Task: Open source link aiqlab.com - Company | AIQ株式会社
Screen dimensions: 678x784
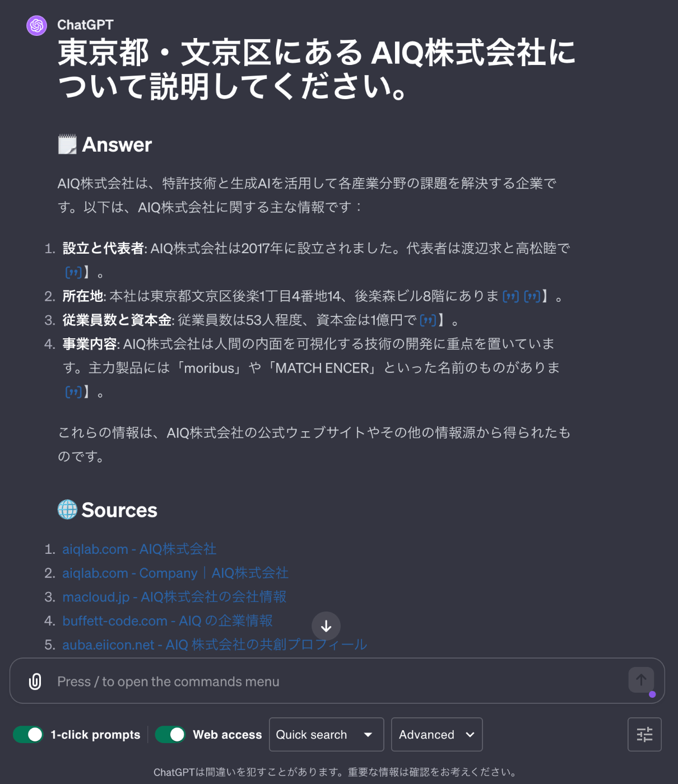Action: click(175, 573)
